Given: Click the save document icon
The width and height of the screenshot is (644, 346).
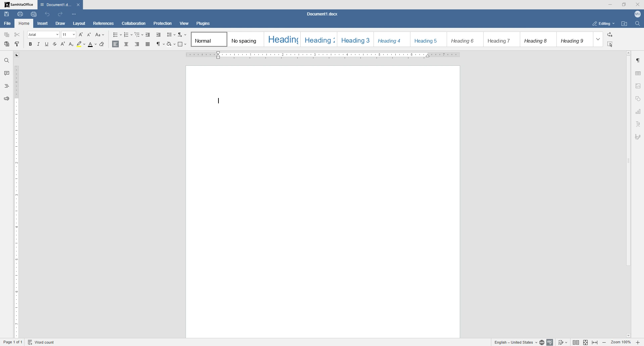Looking at the screenshot, I should point(7,14).
